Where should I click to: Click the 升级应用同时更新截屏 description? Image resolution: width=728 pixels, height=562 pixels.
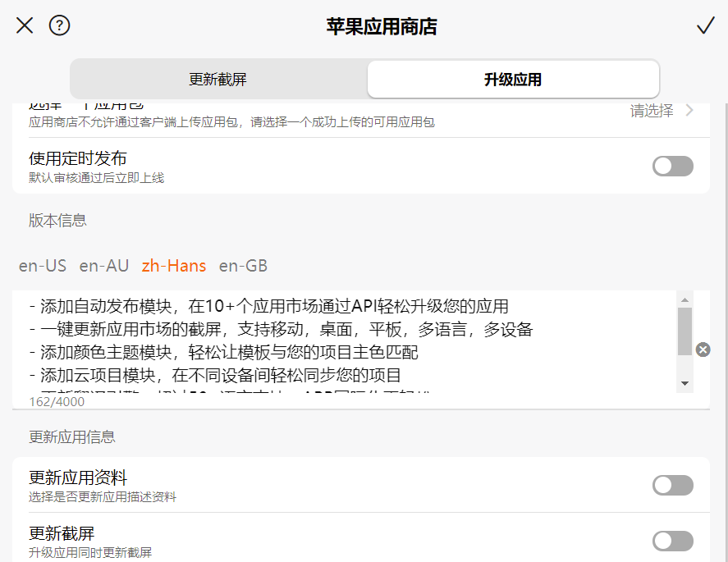pyautogui.click(x=90, y=552)
